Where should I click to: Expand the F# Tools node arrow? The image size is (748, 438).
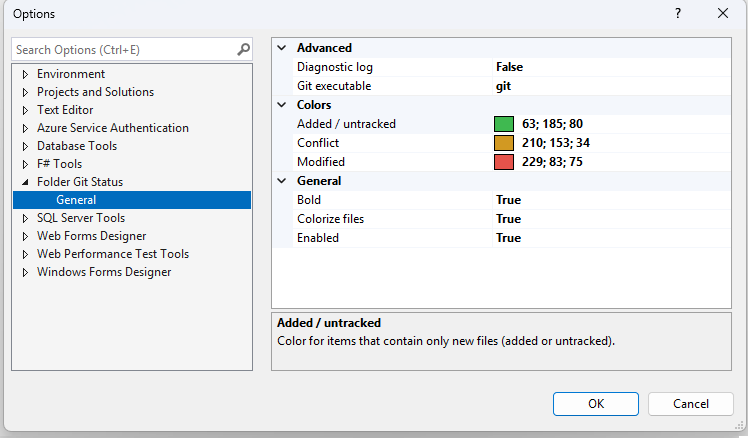click(25, 165)
